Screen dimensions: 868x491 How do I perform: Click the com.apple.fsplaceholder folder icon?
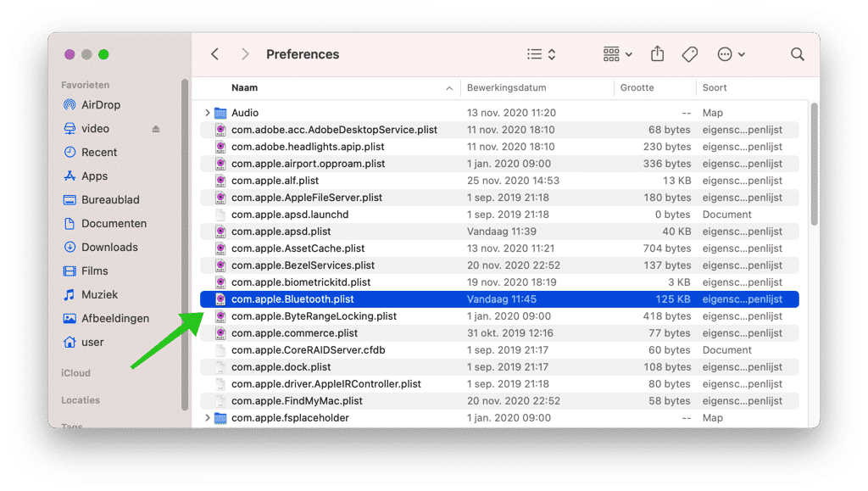click(x=220, y=418)
